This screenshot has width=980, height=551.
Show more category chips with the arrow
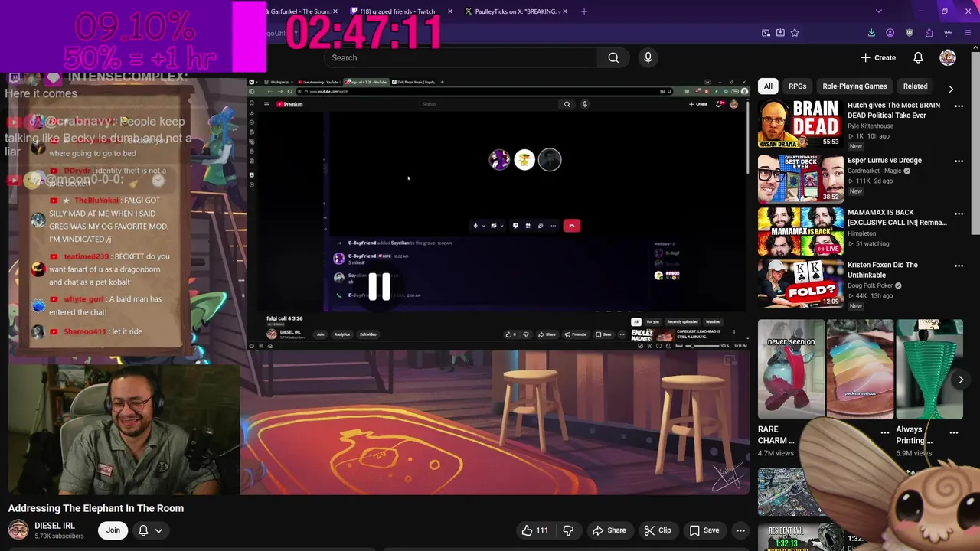951,89
